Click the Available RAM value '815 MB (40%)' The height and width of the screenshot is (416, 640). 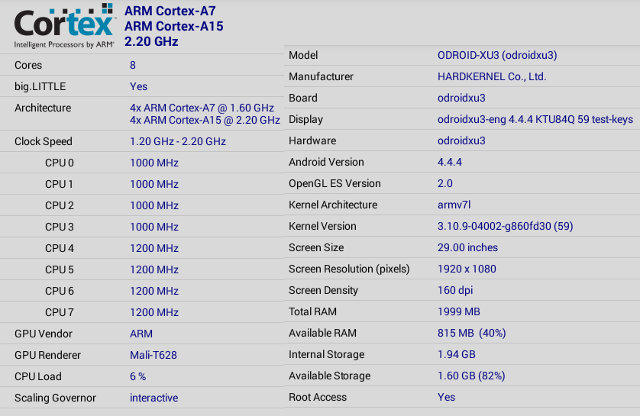[x=472, y=333]
